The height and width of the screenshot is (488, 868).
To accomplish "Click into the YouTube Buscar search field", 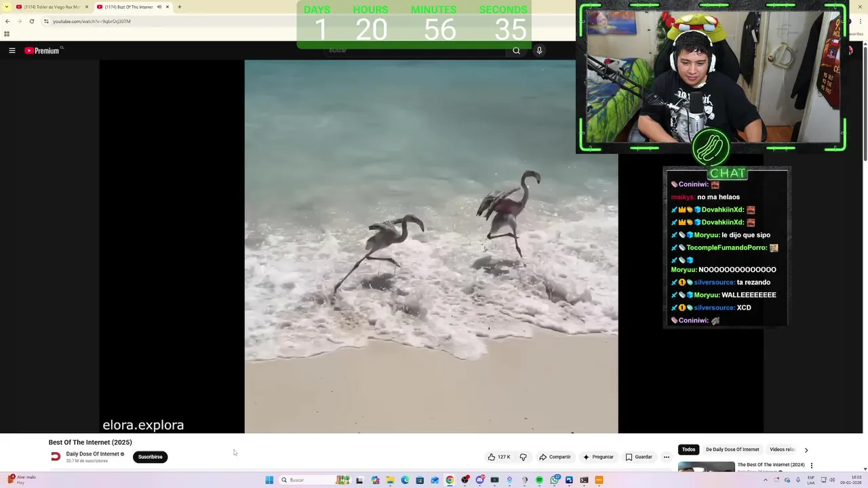I will (414, 50).
